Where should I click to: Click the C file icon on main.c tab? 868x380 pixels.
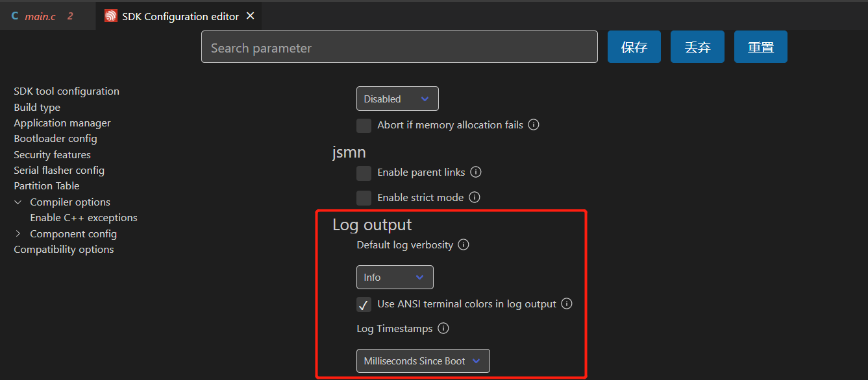coord(15,16)
